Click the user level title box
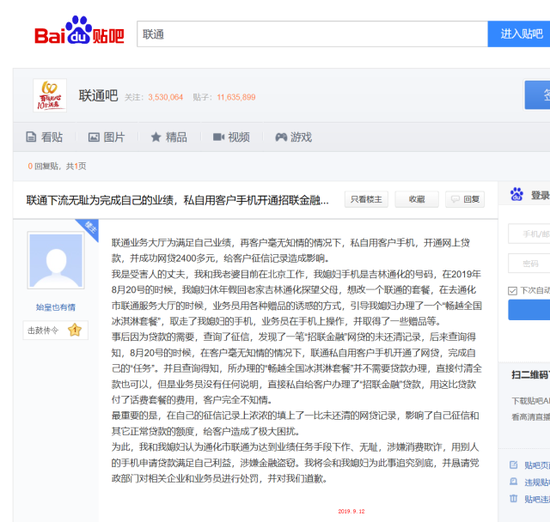 click(x=55, y=330)
